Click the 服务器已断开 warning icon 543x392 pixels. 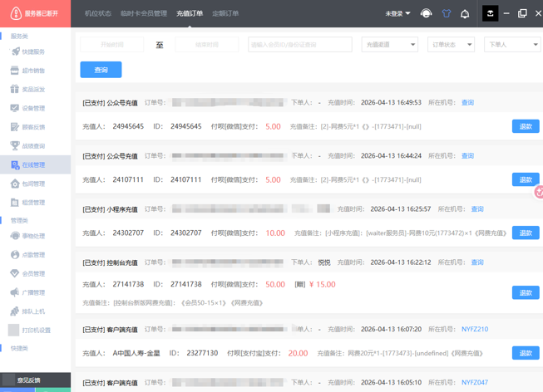[x=16, y=13]
